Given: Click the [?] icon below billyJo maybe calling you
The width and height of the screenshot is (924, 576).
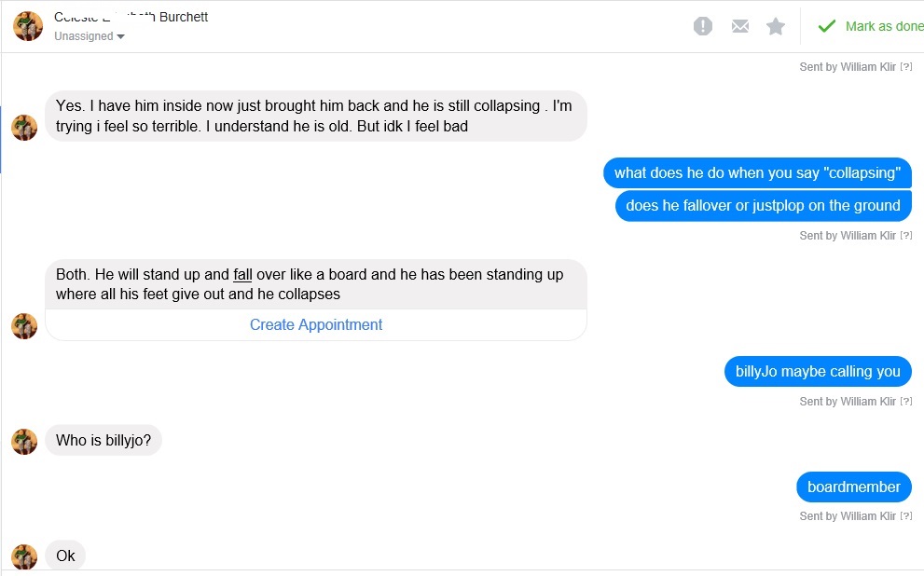Looking at the screenshot, I should (x=905, y=401).
